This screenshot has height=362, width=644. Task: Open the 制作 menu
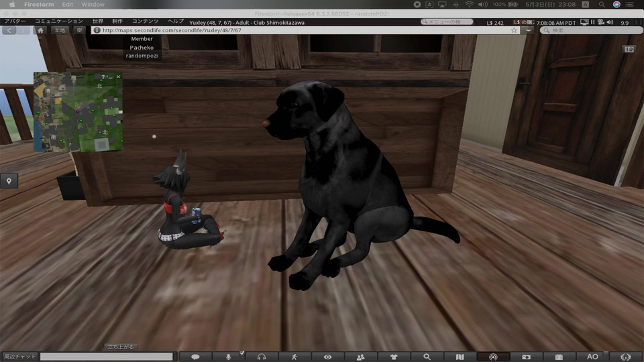tap(117, 21)
